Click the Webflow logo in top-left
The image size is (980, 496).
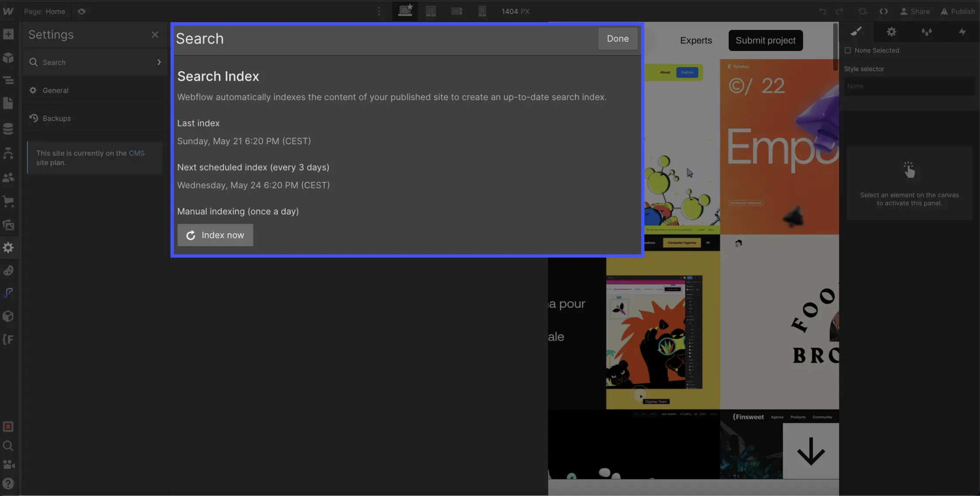pos(9,11)
